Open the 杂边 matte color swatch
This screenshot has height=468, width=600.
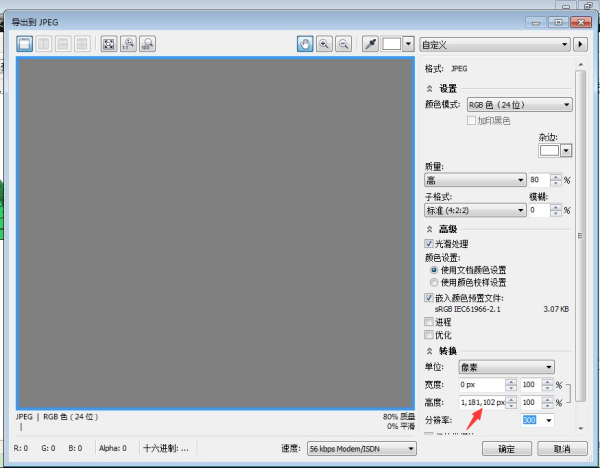[555, 150]
